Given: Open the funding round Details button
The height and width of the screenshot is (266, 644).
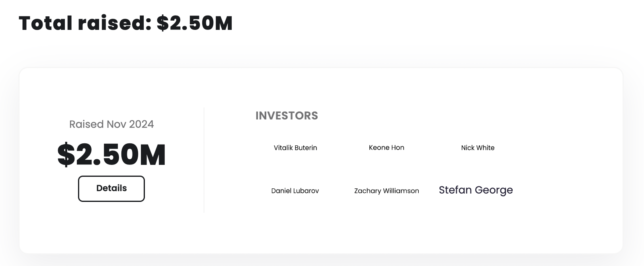Looking at the screenshot, I should point(111,188).
